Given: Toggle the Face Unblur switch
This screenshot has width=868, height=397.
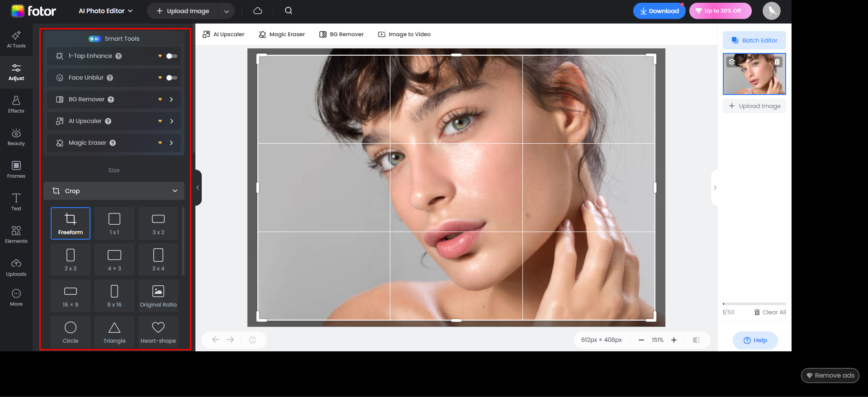Looking at the screenshot, I should pyautogui.click(x=172, y=78).
